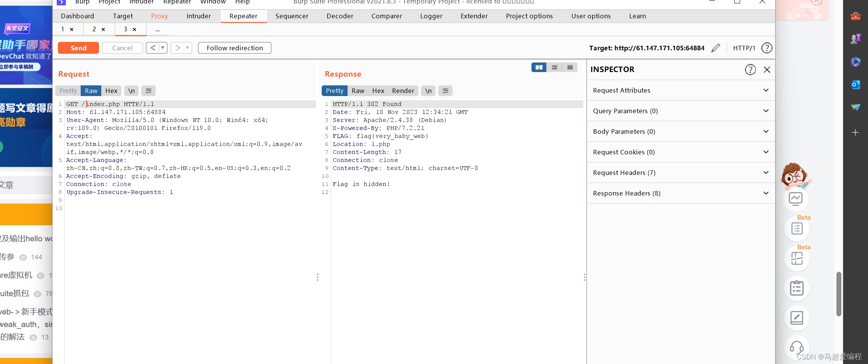
Task: Open the Logger tab
Action: 431,16
